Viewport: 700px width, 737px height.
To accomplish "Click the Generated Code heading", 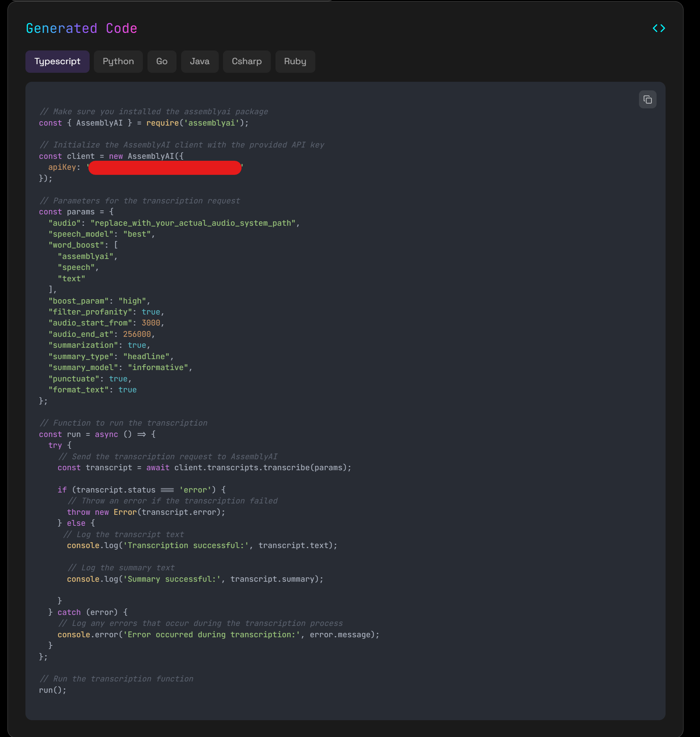I will [x=81, y=28].
